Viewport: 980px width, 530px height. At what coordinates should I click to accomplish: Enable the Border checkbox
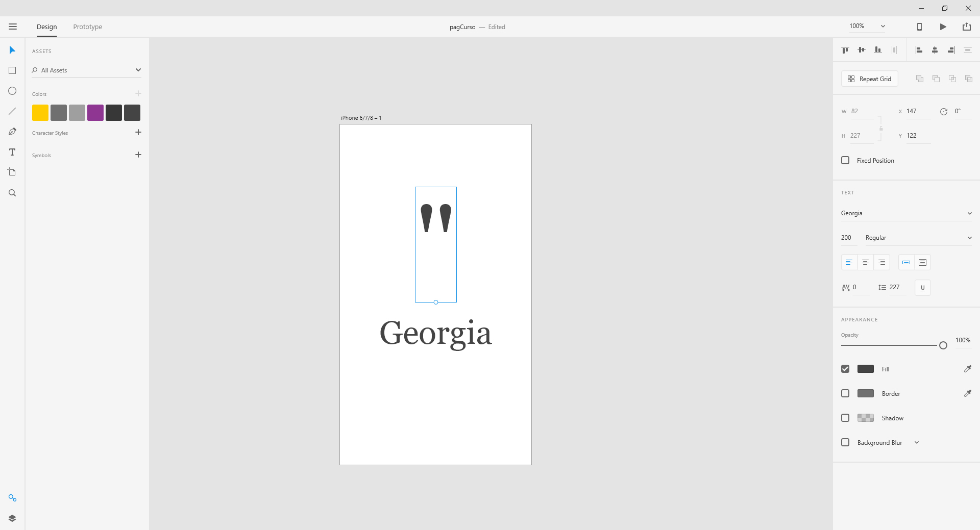(845, 393)
